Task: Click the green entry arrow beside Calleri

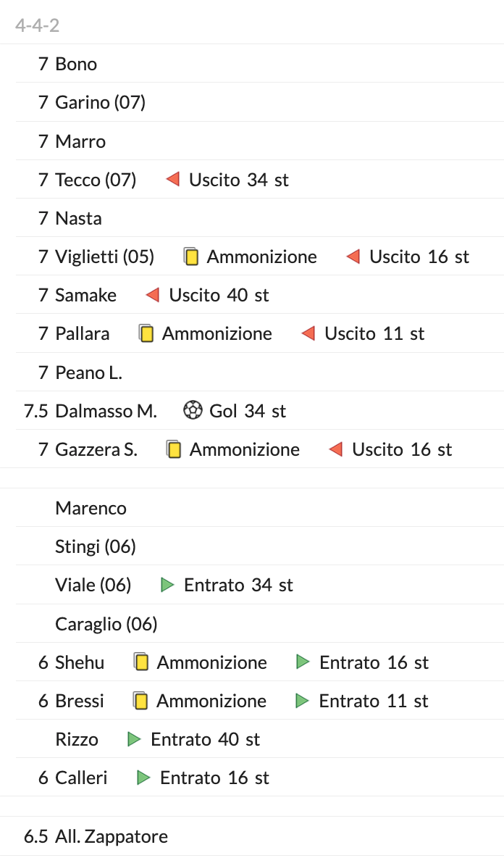Action: point(143,778)
